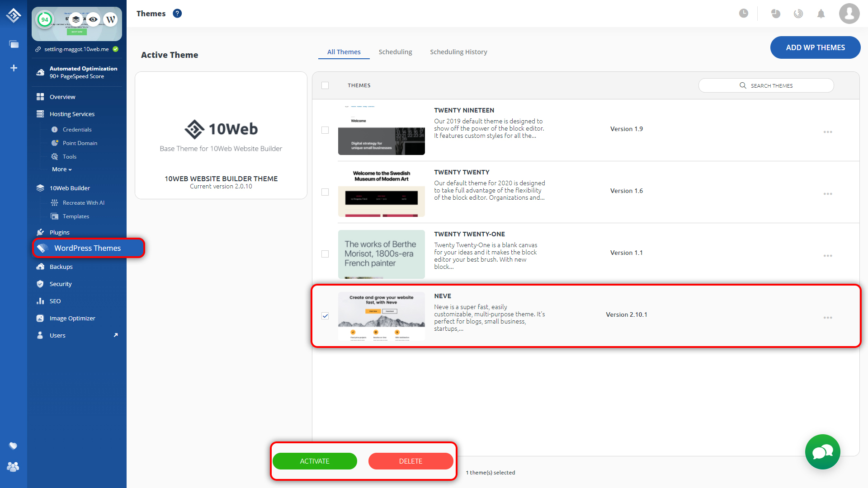Open the team members icon at bottom left

coord(13,467)
